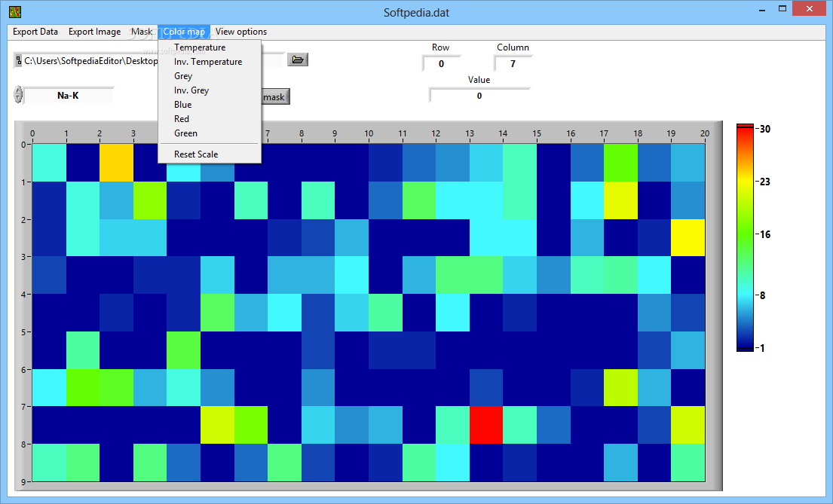The image size is (833, 504).
Task: Click the yellow-green cell at row 7 column 5
Action: (x=217, y=425)
